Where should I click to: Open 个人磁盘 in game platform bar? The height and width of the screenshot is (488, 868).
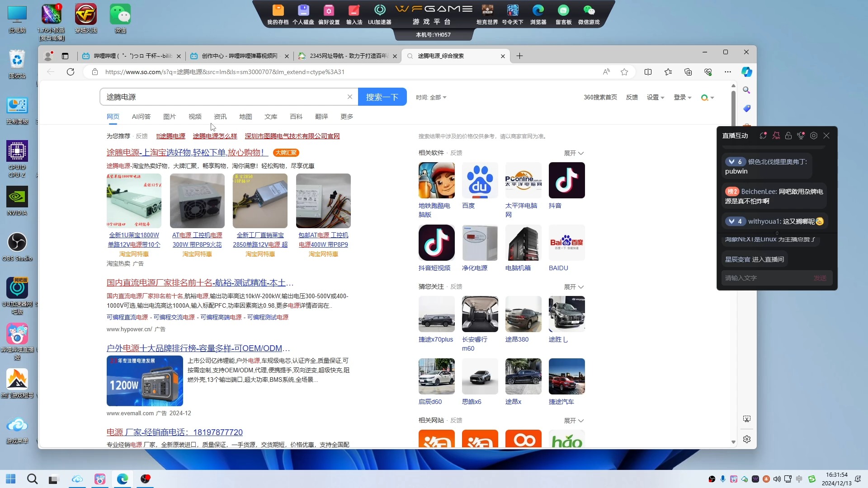(x=303, y=14)
